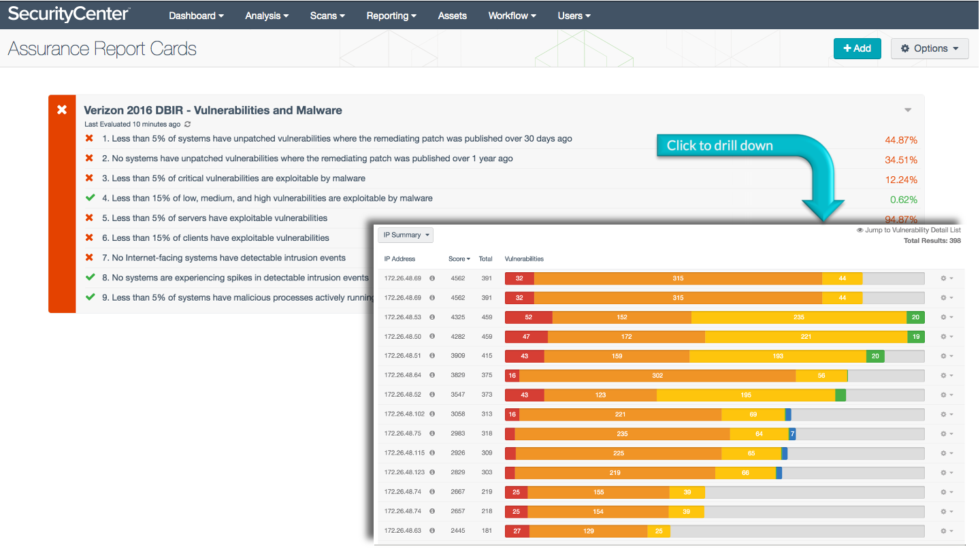Click red X icon of policy 5
The image size is (980, 558).
(89, 218)
